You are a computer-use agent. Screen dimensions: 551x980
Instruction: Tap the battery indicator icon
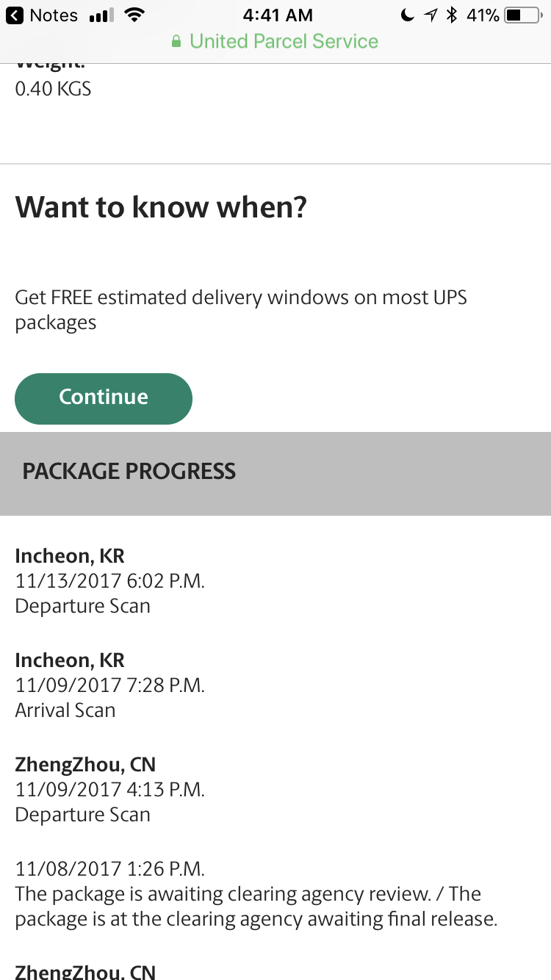point(522,15)
